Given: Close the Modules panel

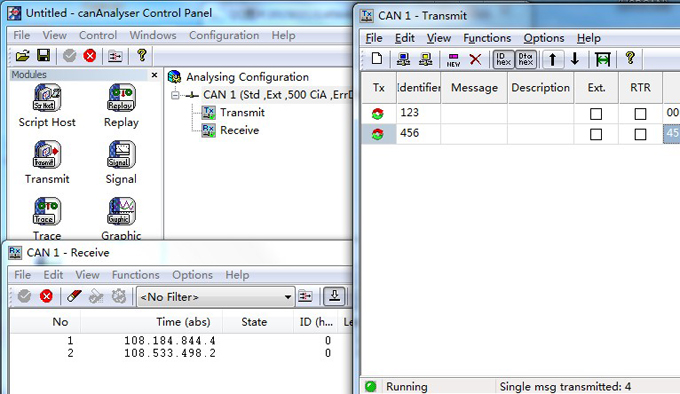Looking at the screenshot, I should click(x=154, y=75).
